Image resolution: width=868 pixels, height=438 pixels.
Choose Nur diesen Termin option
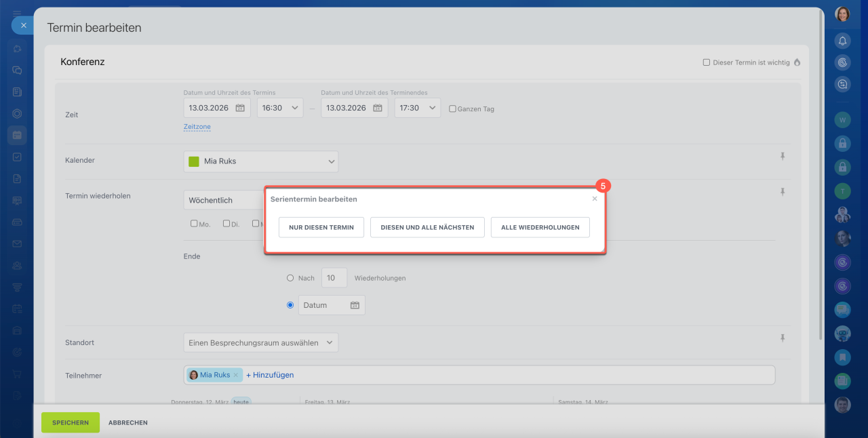pyautogui.click(x=321, y=227)
